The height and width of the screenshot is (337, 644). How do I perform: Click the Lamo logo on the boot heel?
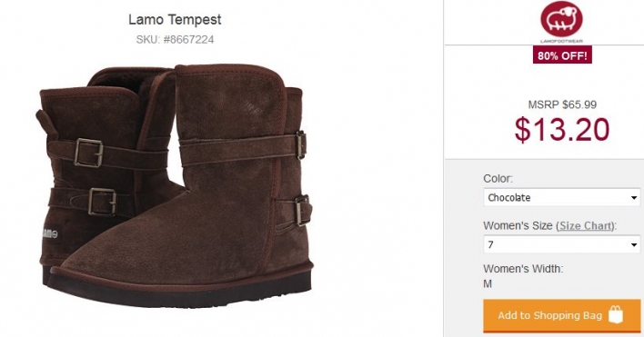49,233
